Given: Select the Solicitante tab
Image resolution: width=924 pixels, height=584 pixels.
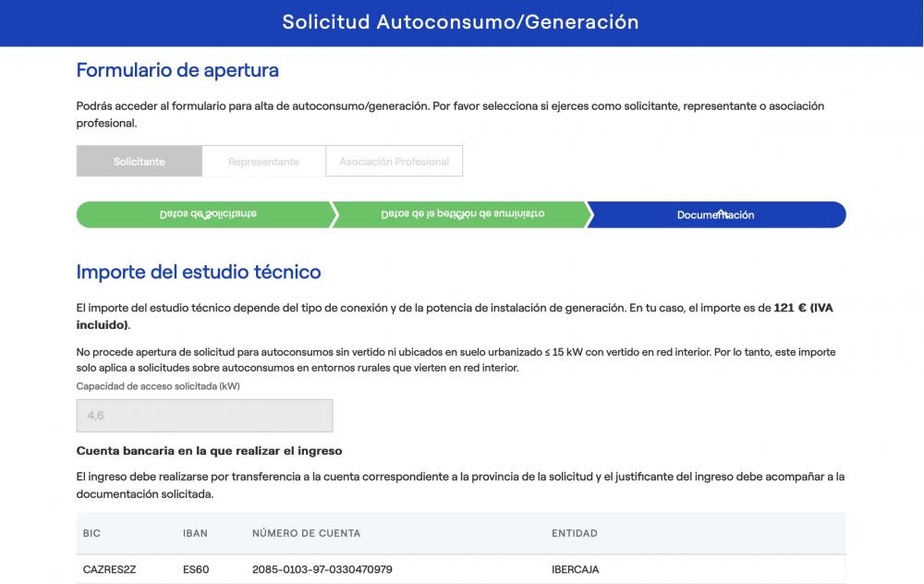Looking at the screenshot, I should 140,161.
